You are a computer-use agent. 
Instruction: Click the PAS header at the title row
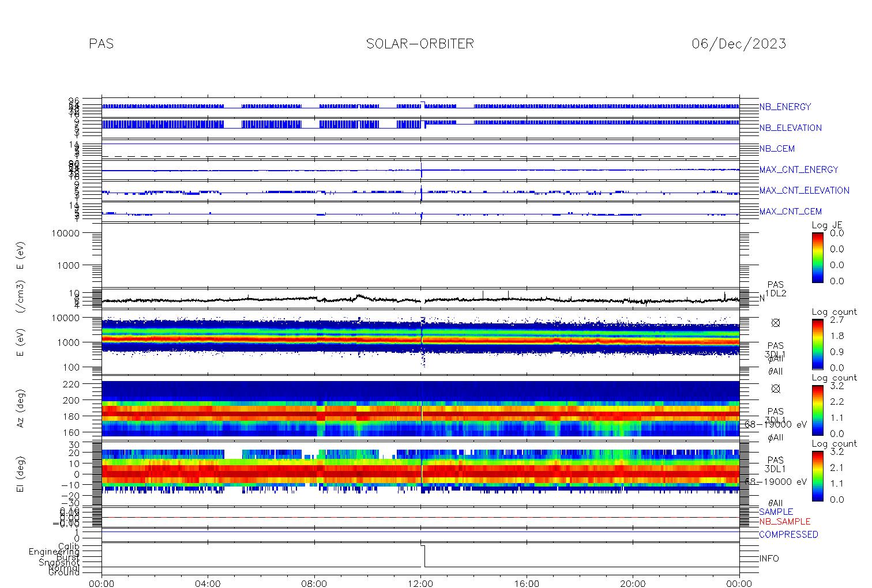[x=101, y=44]
